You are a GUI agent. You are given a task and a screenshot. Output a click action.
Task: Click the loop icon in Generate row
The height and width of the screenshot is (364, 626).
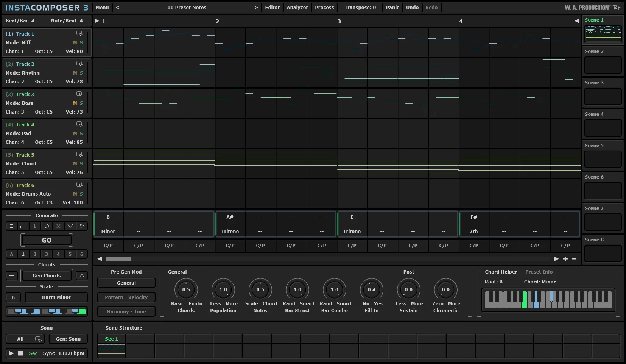pos(47,226)
